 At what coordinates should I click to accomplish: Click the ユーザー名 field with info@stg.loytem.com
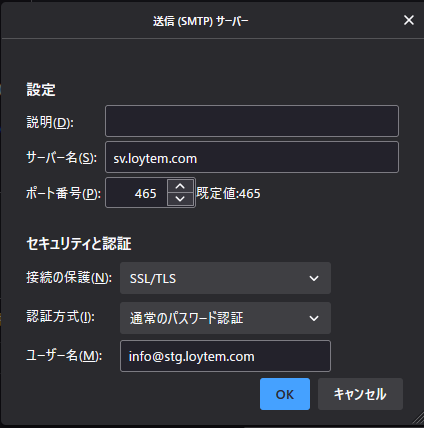(225, 356)
